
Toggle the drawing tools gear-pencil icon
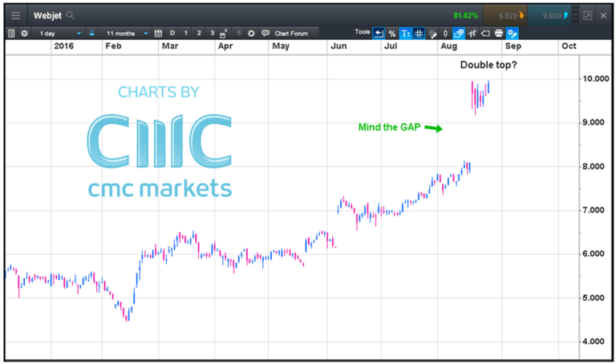[x=513, y=34]
